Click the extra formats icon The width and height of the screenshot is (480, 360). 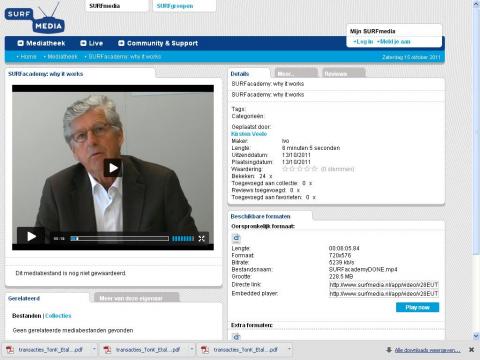coord(236,337)
